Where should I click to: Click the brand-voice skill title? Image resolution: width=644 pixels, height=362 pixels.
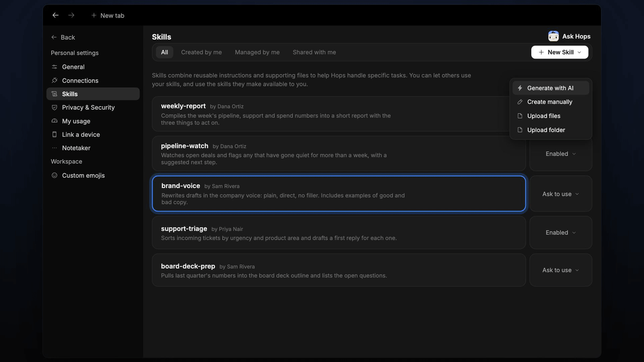(x=181, y=185)
